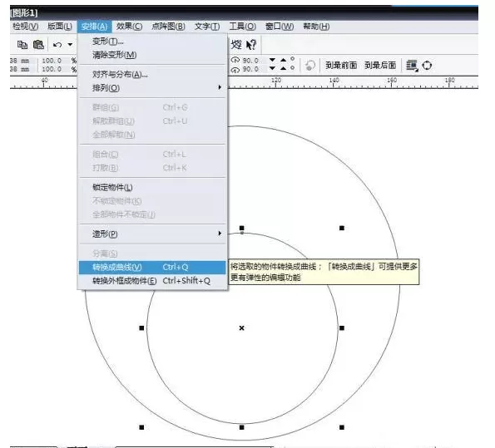Click the 到最后面 button
This screenshot has height=448, width=495.
(x=380, y=66)
